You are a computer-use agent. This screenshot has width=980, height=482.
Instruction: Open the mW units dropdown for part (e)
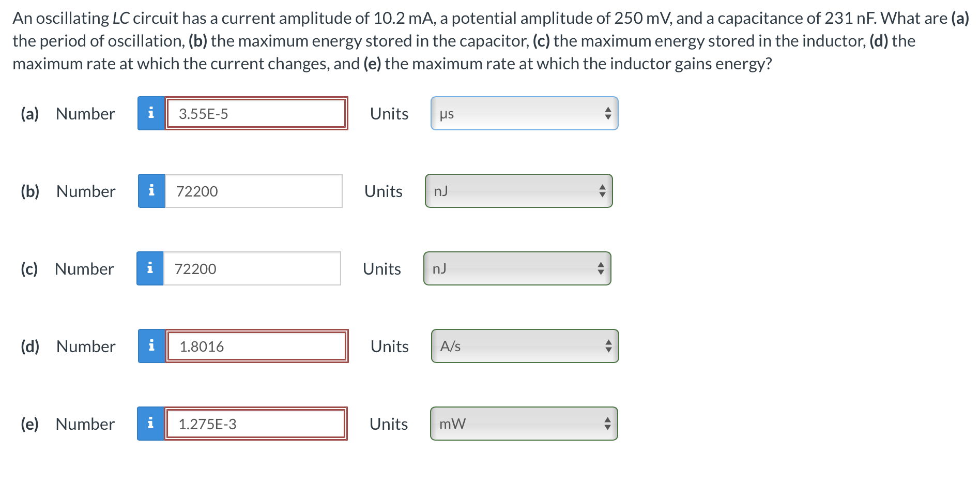pyautogui.click(x=522, y=424)
